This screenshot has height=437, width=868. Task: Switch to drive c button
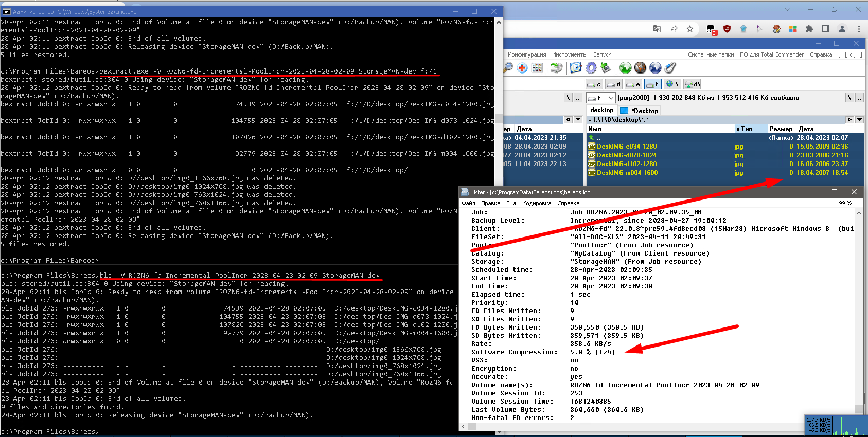point(594,84)
